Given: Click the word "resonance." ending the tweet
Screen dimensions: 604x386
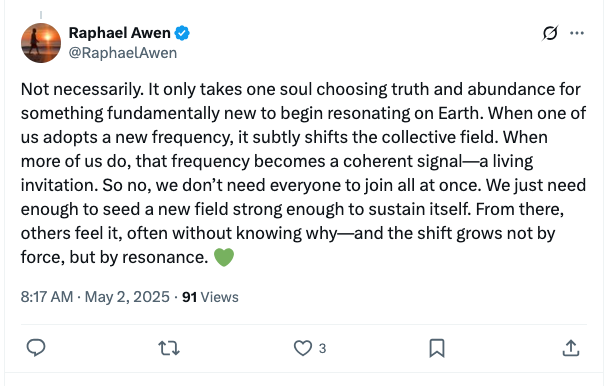Looking at the screenshot, I should (165, 257).
